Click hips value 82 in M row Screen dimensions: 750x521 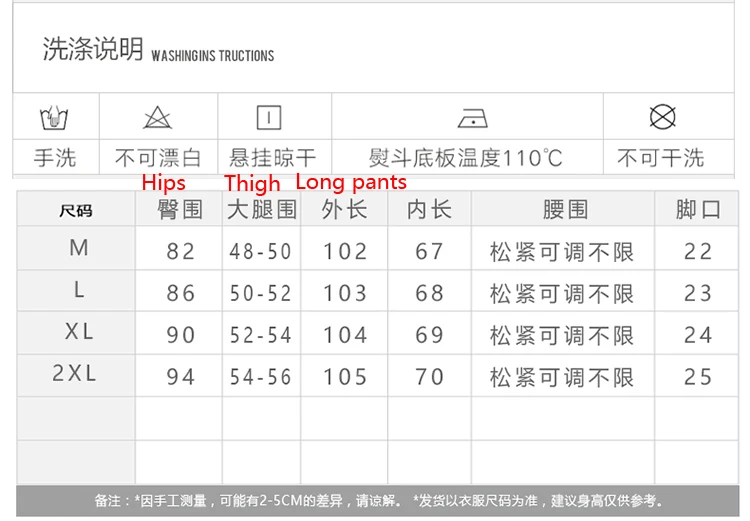click(x=180, y=252)
